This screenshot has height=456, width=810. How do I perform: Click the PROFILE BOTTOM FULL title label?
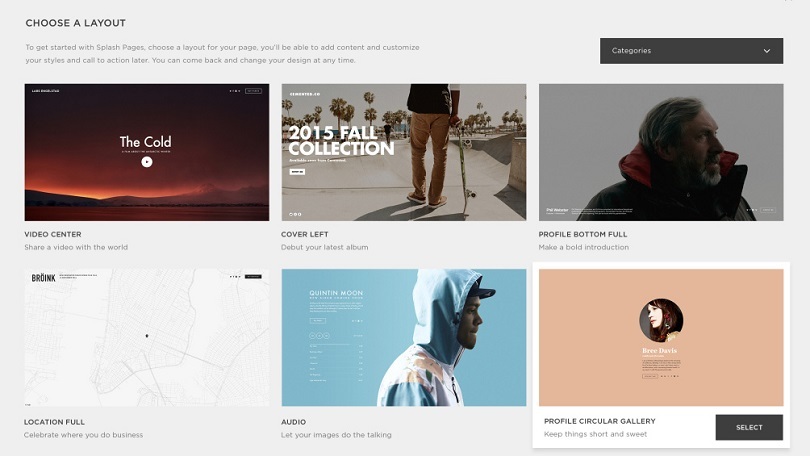click(583, 234)
